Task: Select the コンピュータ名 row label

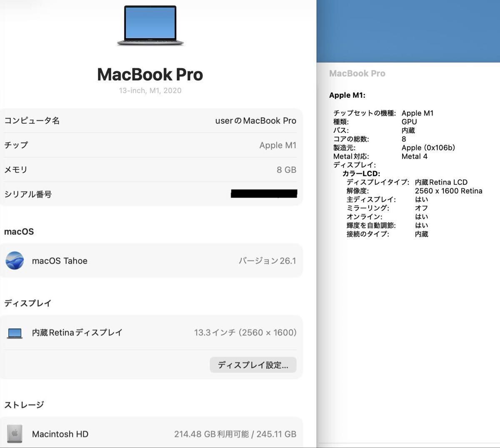Action: (32, 121)
